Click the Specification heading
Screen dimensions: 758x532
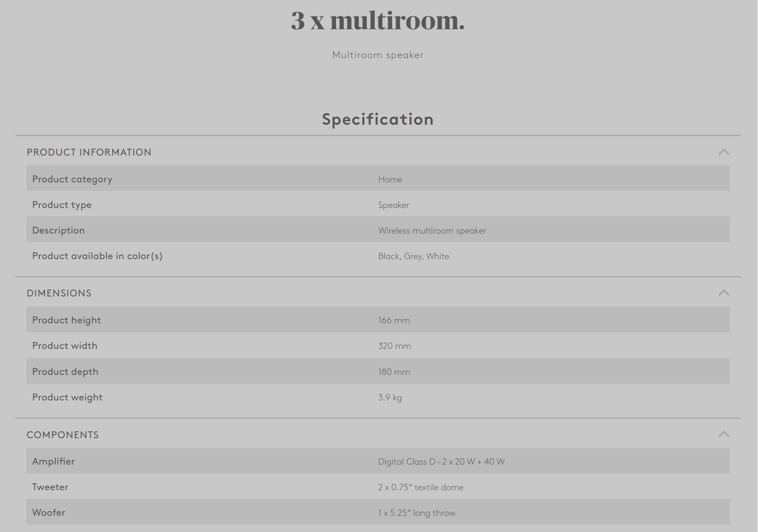tap(378, 119)
